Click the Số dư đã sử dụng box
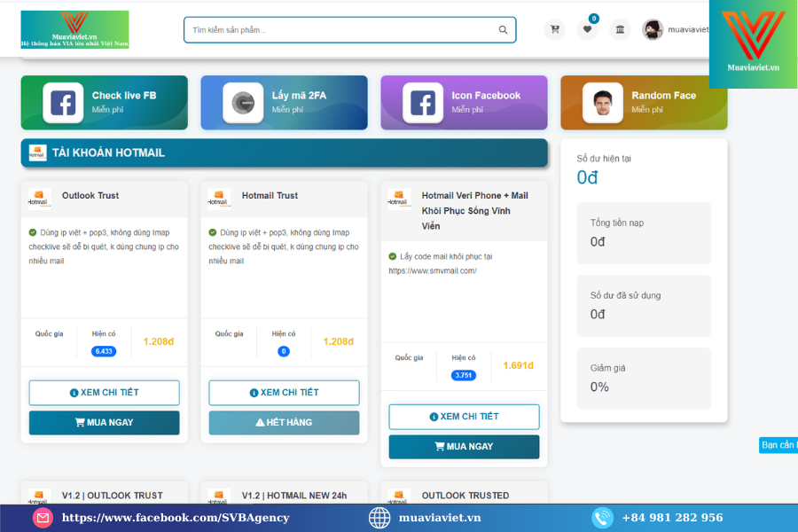798x532 pixels. tap(644, 305)
